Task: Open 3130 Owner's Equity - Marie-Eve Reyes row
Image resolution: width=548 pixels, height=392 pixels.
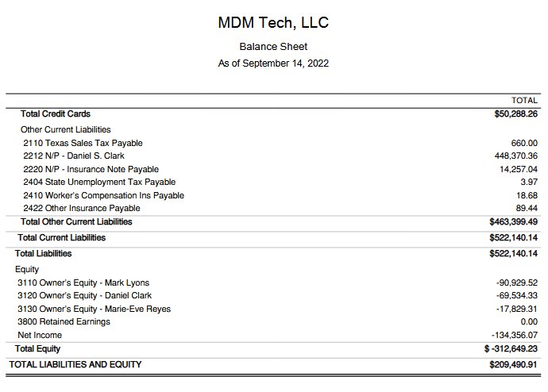Action: pyautogui.click(x=94, y=309)
